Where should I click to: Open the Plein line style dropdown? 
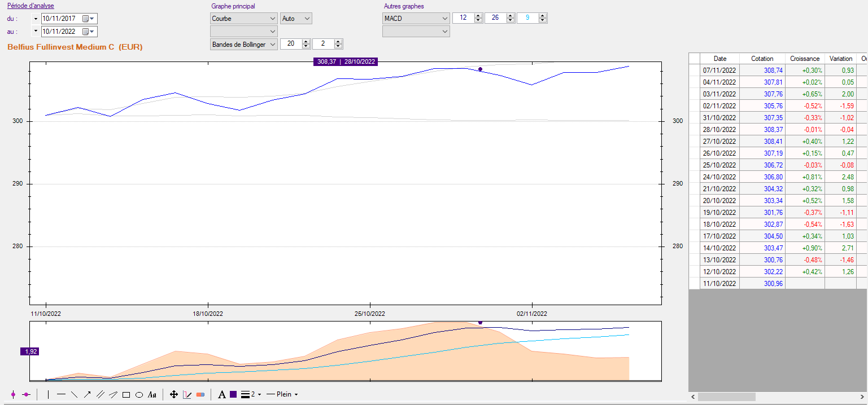[x=282, y=394]
